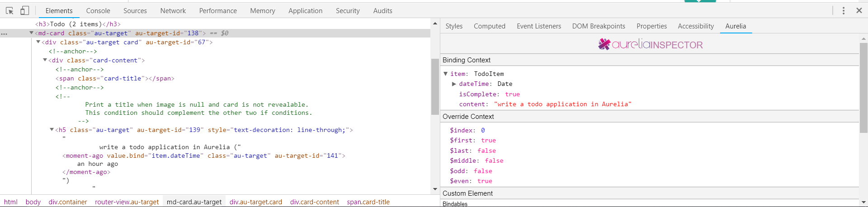Collapse the md-card element node
868x207 pixels.
coord(31,33)
